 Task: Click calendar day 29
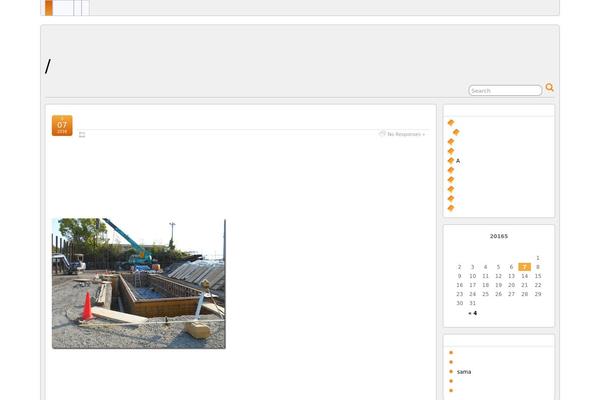(538, 294)
